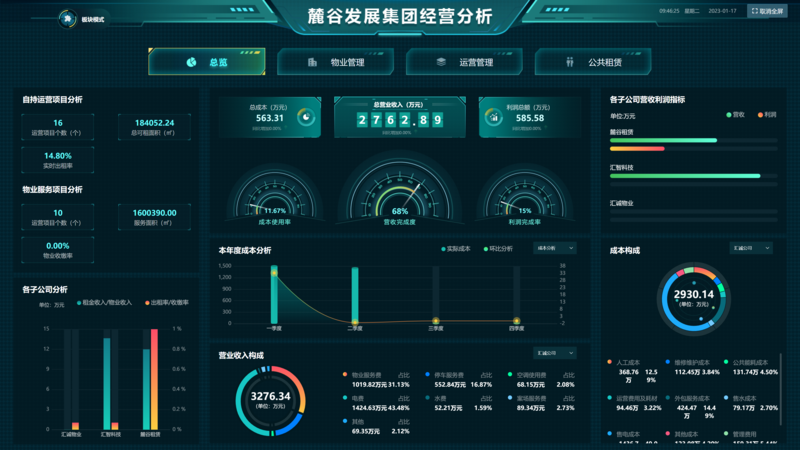
Task: Click the 四季度 data point
Action: coord(516,321)
